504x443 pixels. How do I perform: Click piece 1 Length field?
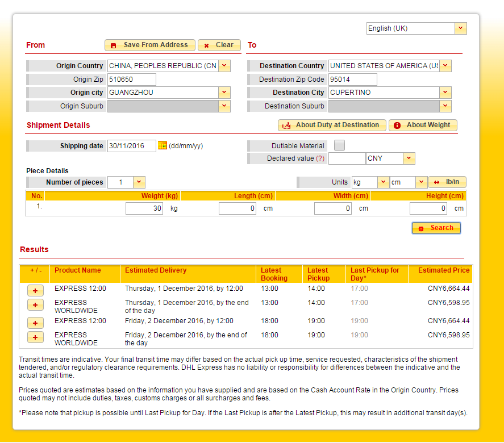pyautogui.click(x=238, y=208)
